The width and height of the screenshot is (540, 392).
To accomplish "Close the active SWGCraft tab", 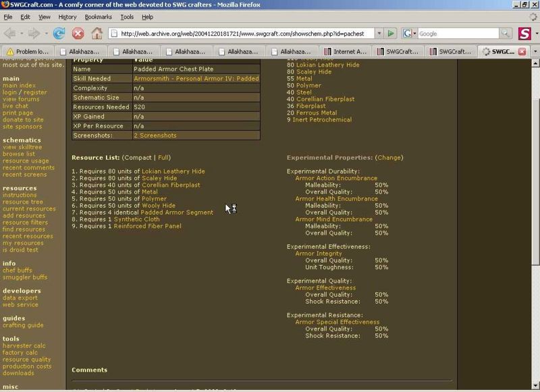I will coord(522,51).
